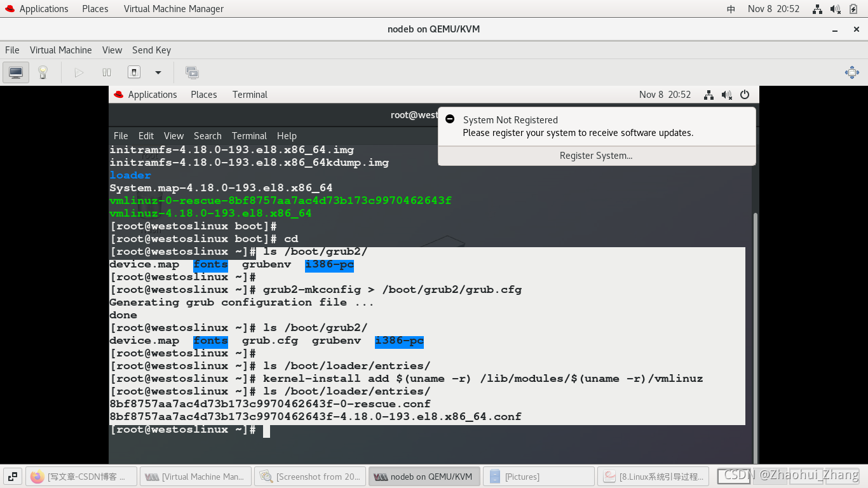Screen dimensions: 868x488
Task: Show virtual hardware details via lightbulb icon
Action: tap(43, 72)
